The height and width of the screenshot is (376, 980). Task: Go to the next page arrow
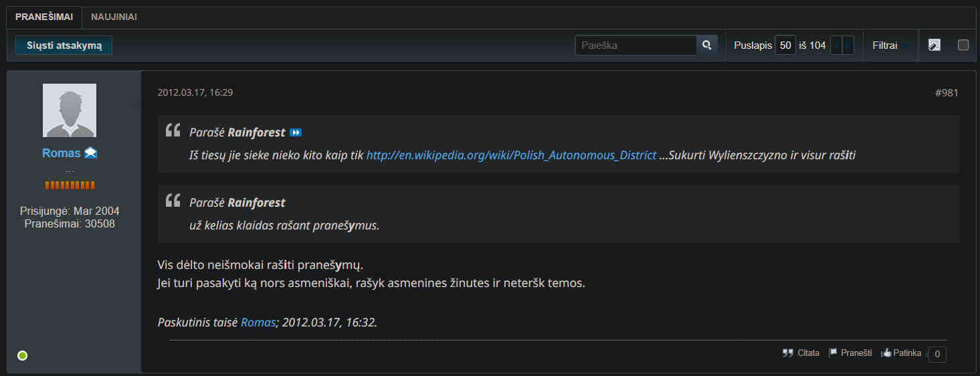(848, 45)
